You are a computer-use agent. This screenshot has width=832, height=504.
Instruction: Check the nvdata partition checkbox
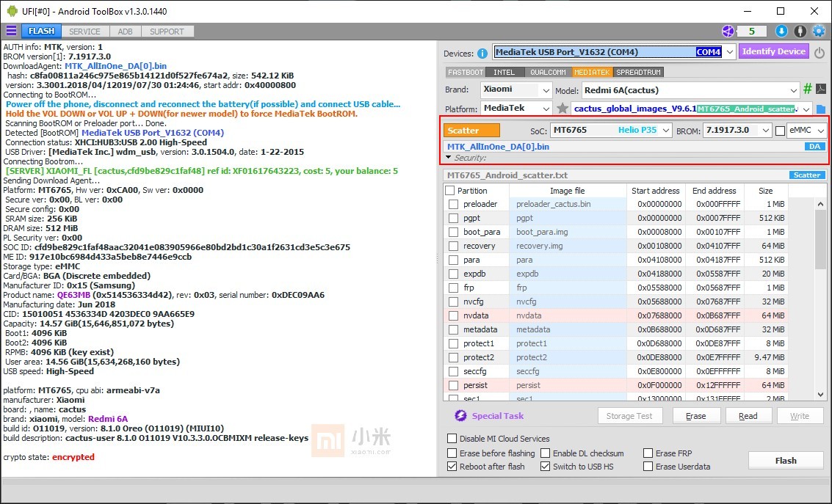[x=453, y=316]
